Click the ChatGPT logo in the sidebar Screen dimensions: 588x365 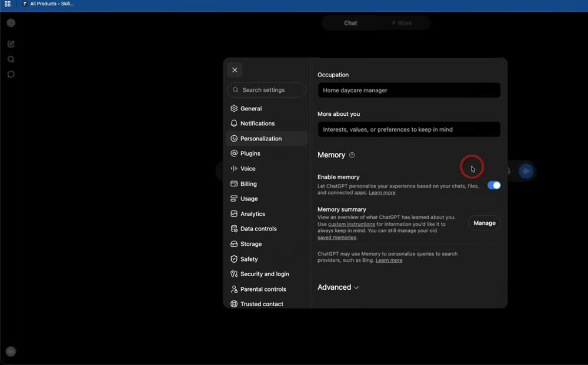click(11, 23)
